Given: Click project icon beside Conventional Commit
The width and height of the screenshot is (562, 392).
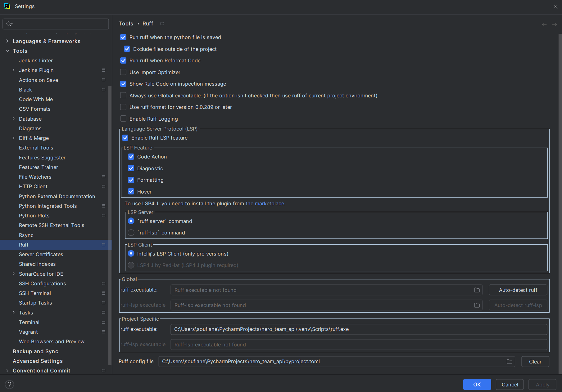Looking at the screenshot, I should [x=103, y=371].
